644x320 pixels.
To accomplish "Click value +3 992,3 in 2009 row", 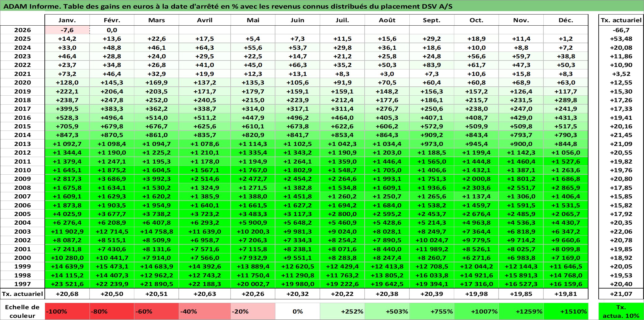I will [x=157, y=179].
